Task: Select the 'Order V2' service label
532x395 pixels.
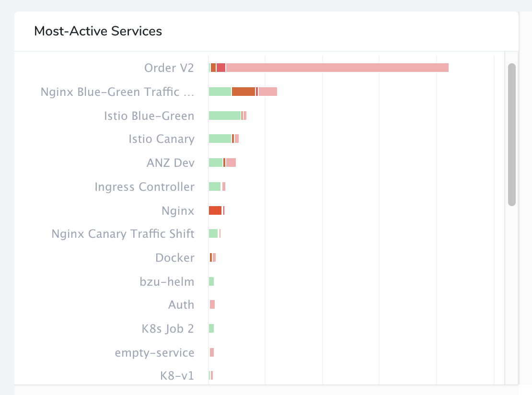Action: tap(169, 68)
